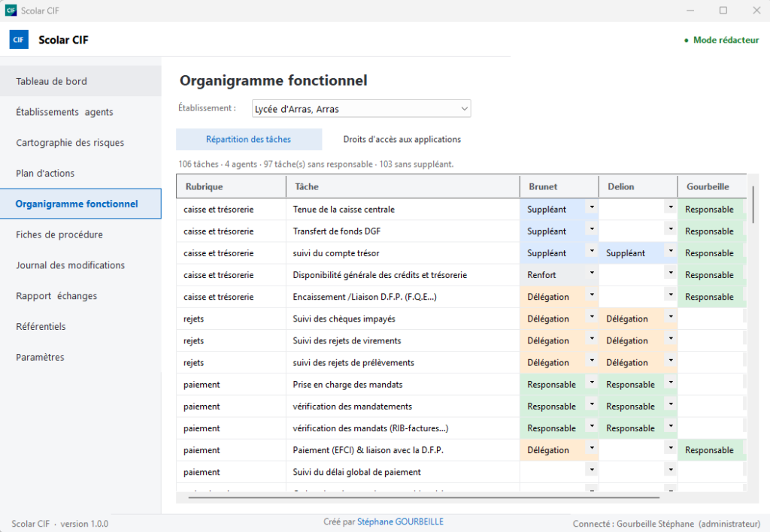
Task: Open Delion dropdown for Tenue de la caisse centrale
Action: (x=671, y=207)
